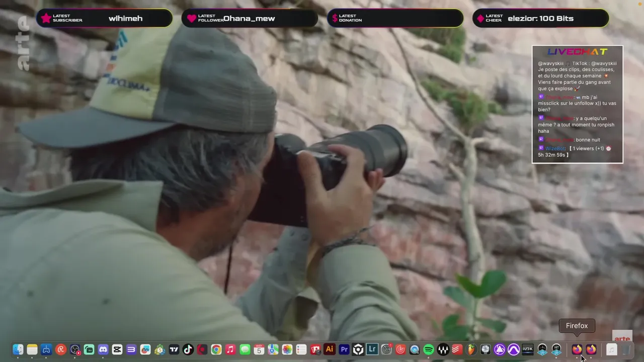Launch Photos from the dock
The width and height of the screenshot is (644, 362).
coord(287,349)
